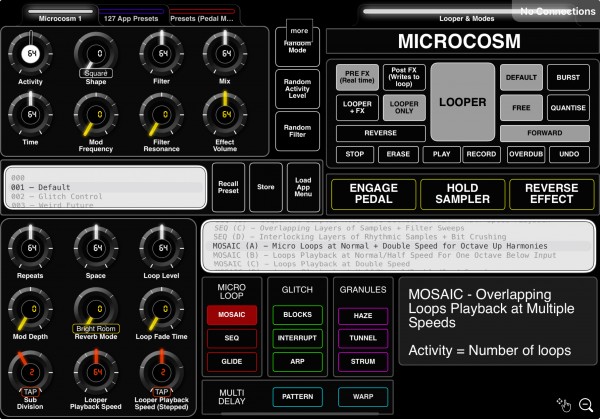Set looper direction to REVERSE
This screenshot has height=419, width=600.
(381, 133)
